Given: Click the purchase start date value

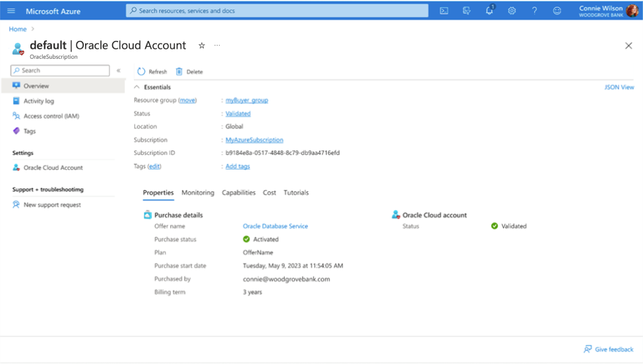Looking at the screenshot, I should (293, 266).
